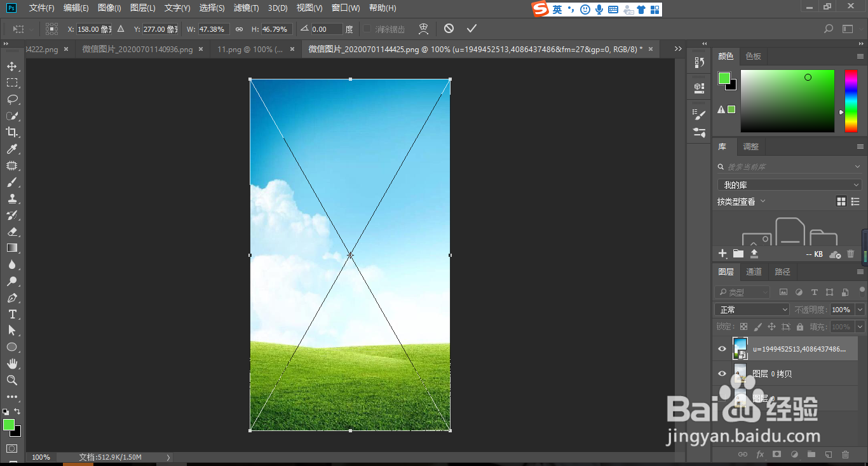The width and height of the screenshot is (868, 466).
Task: Select the Eraser tool
Action: [x=11, y=231]
